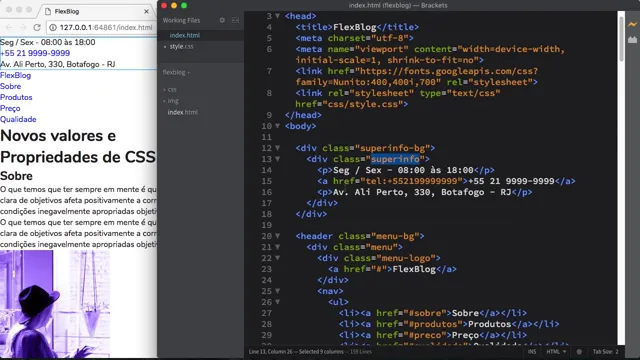The width and height of the screenshot is (640, 360).
Task: Fold the superinfo-bg div at line 12
Action: click(x=278, y=148)
